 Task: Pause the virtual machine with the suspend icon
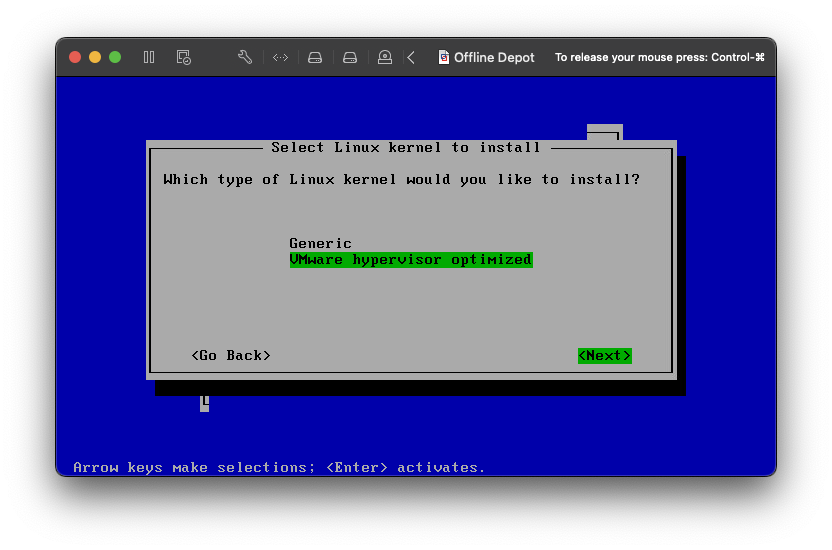149,57
